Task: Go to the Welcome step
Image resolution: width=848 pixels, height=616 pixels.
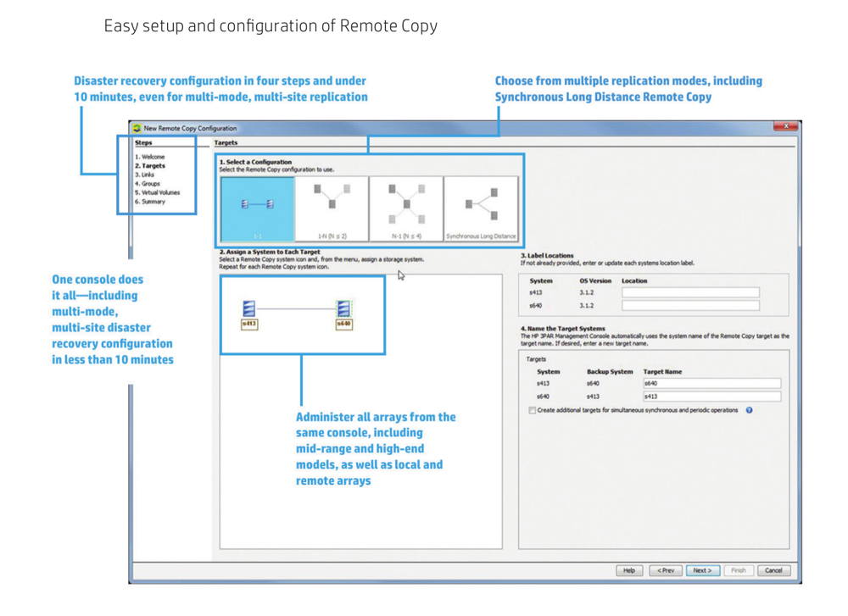Action: pos(150,157)
